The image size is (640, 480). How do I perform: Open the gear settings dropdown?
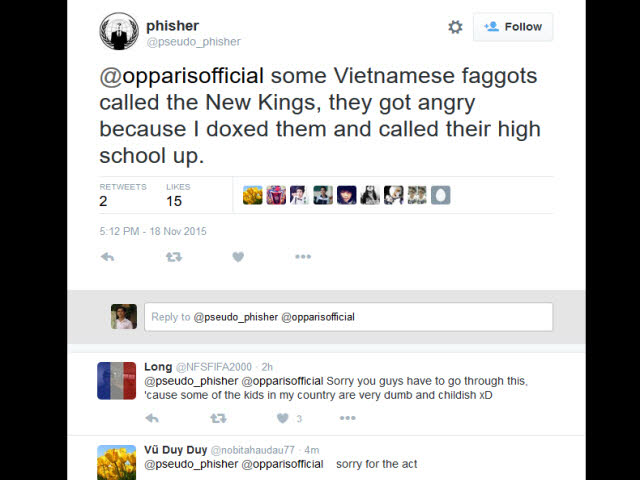[x=455, y=27]
